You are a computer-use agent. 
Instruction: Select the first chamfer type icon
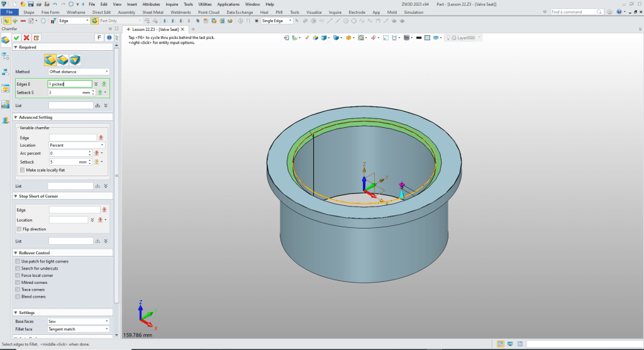(x=50, y=60)
